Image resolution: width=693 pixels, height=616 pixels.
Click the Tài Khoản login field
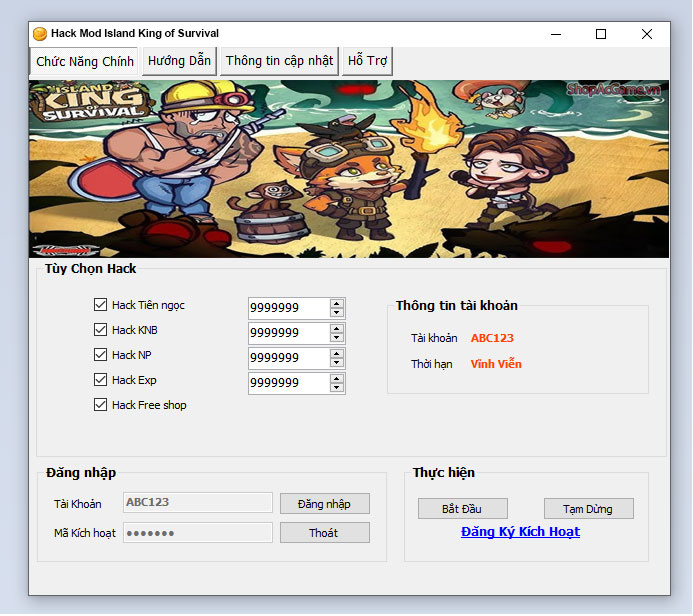[x=198, y=502]
